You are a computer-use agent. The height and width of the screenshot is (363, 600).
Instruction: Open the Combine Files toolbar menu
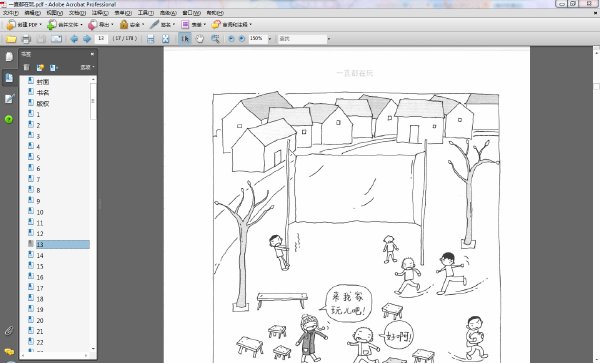65,25
